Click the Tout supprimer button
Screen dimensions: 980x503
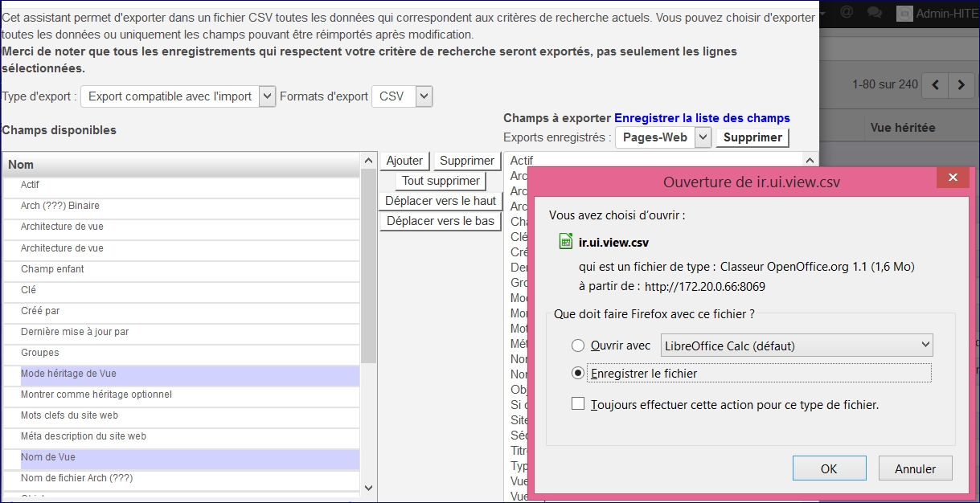[441, 181]
